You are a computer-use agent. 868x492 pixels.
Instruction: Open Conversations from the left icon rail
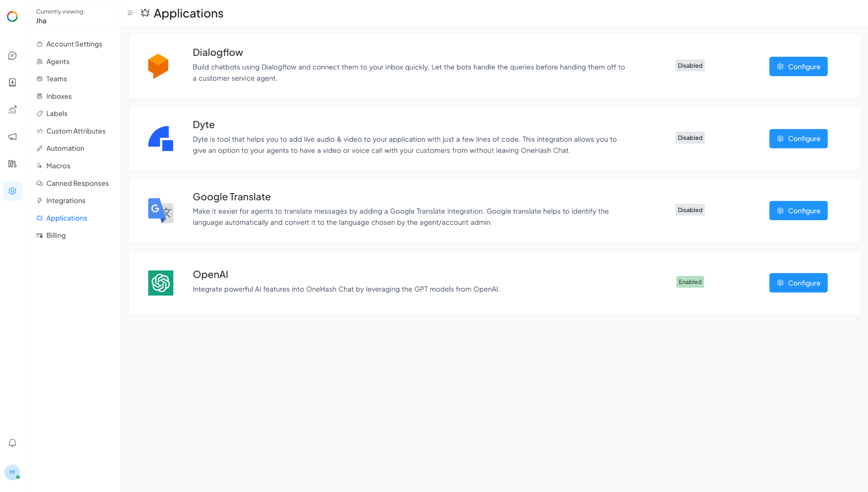[x=12, y=56]
